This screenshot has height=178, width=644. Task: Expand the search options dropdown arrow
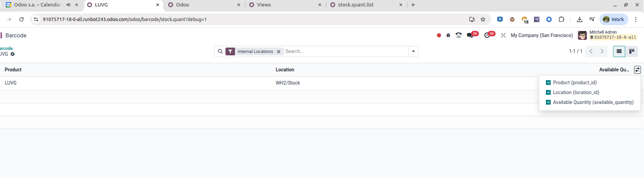coord(413,52)
